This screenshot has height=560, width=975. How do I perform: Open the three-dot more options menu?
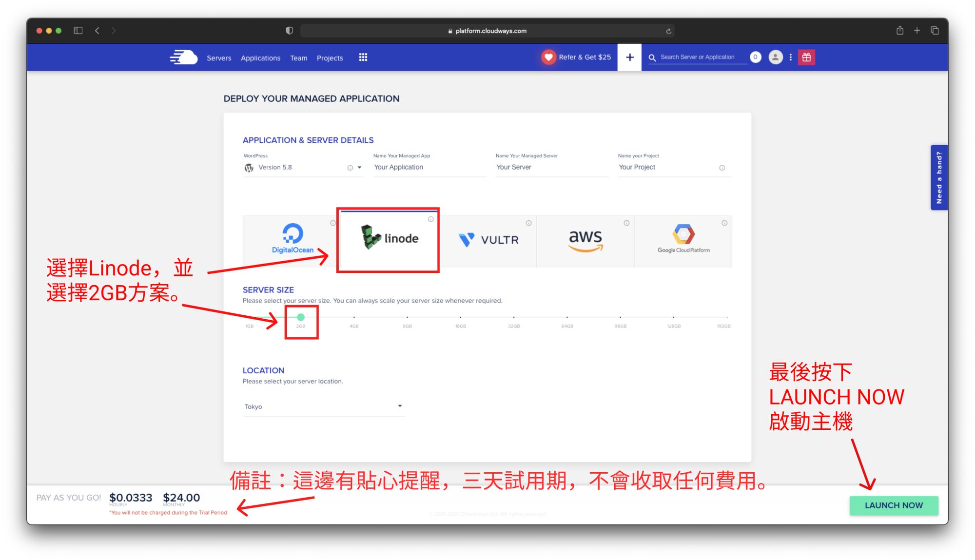790,57
